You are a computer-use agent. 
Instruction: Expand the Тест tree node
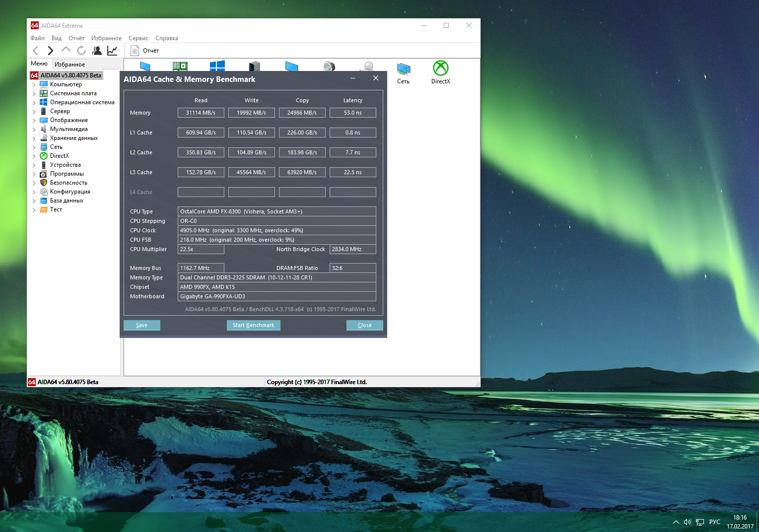pyautogui.click(x=34, y=209)
